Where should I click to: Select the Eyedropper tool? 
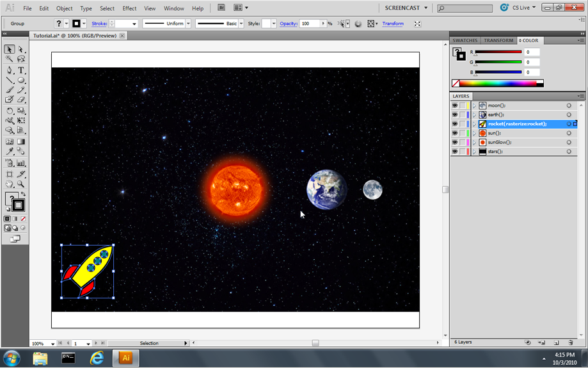tap(10, 152)
